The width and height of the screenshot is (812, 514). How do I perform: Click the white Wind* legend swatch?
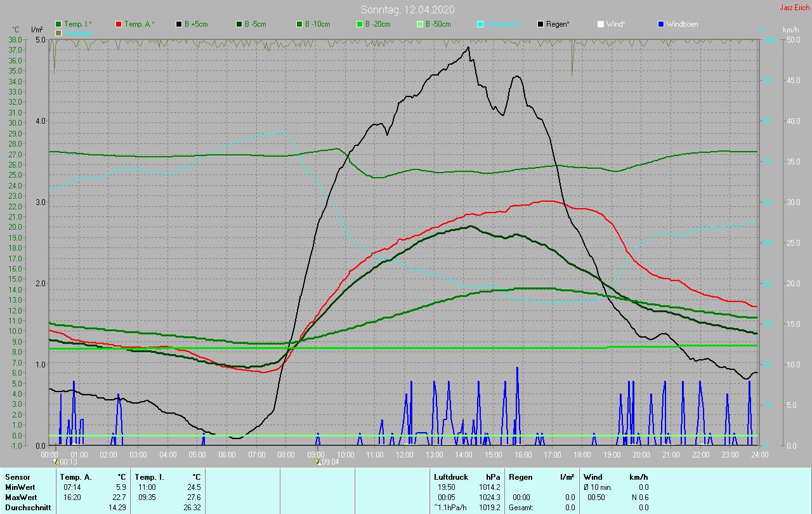pos(601,24)
